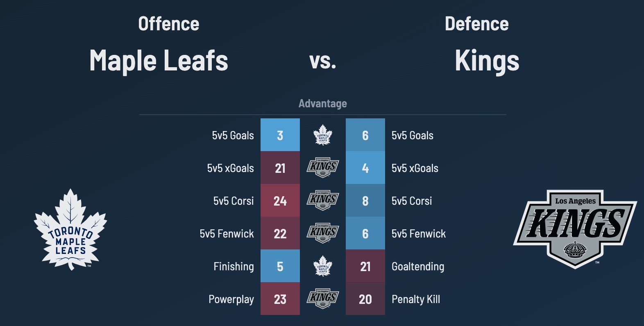Click the Offence heading label
This screenshot has height=326, width=644.
point(169,24)
